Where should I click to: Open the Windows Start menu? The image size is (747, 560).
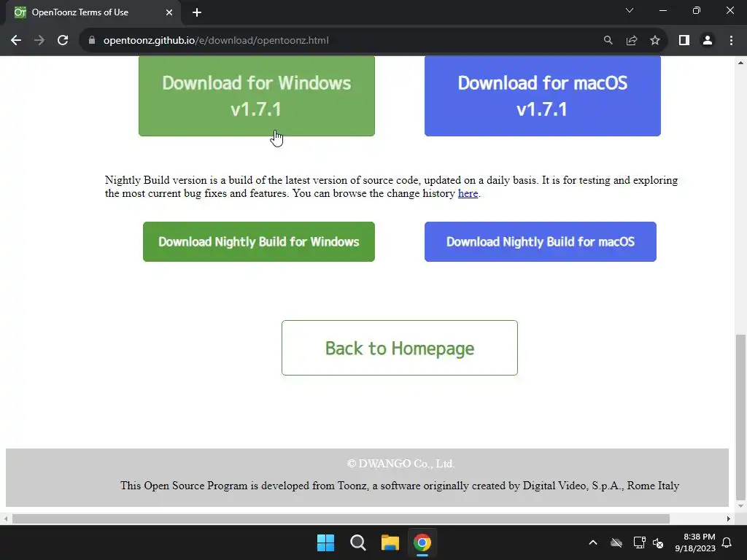(326, 542)
